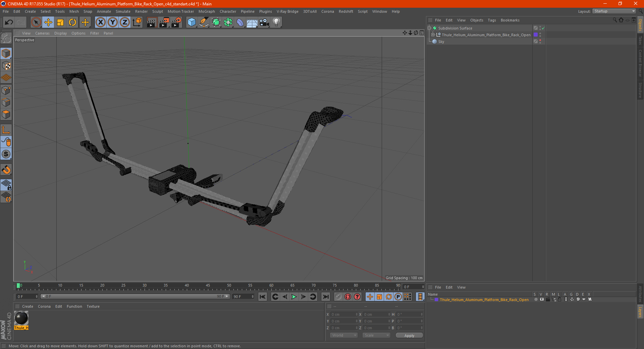Open material manager Texture menu
This screenshot has width=644, height=349.
93,306
